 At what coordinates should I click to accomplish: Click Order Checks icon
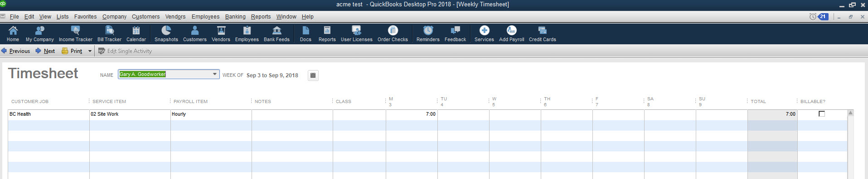coord(393,34)
